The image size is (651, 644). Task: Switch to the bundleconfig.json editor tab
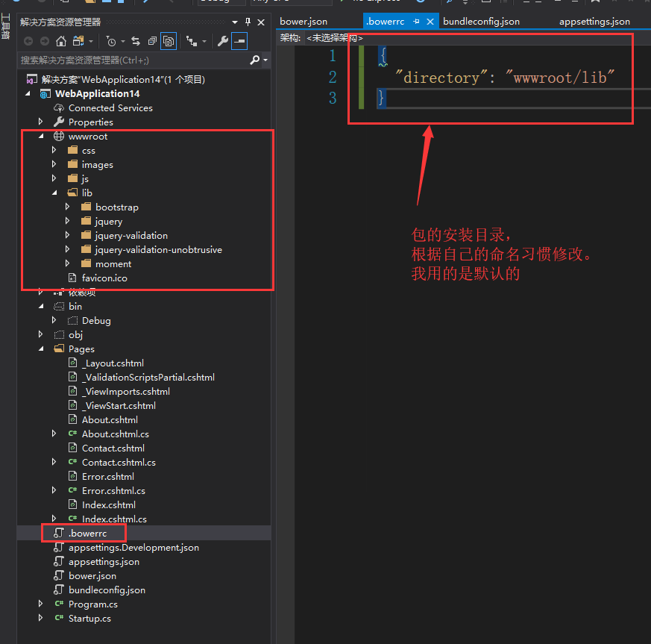pyautogui.click(x=481, y=22)
